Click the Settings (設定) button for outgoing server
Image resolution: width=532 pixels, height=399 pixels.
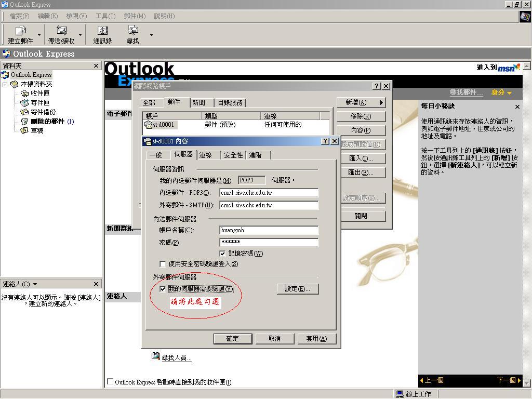click(x=298, y=289)
